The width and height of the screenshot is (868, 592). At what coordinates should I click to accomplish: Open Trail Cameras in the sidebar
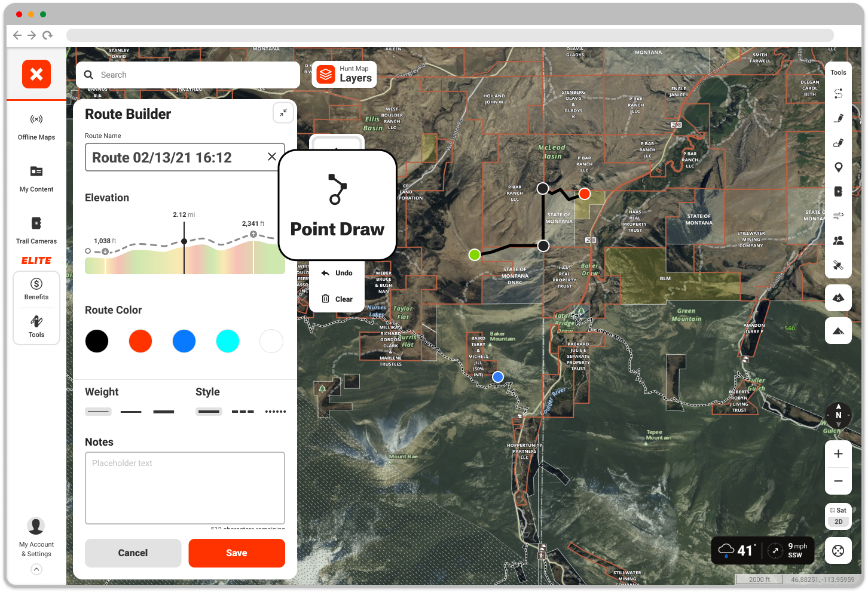coord(36,231)
